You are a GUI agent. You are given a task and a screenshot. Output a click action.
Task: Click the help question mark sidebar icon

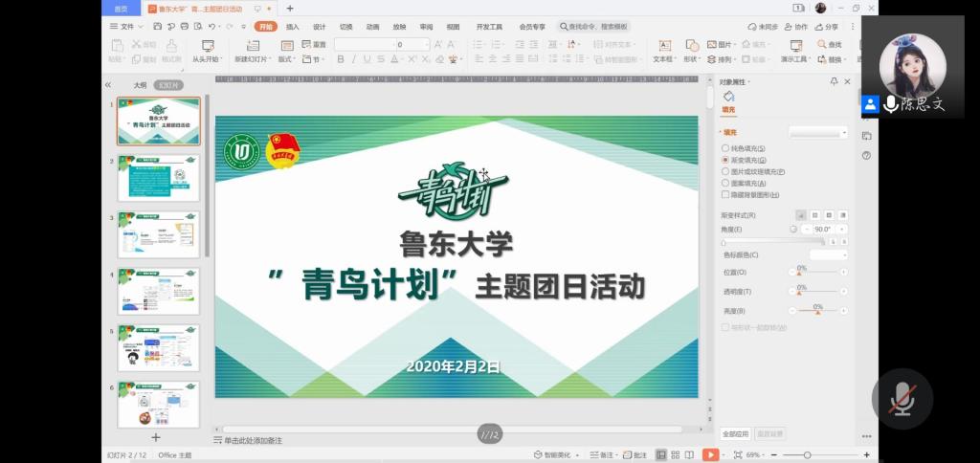[x=866, y=155]
